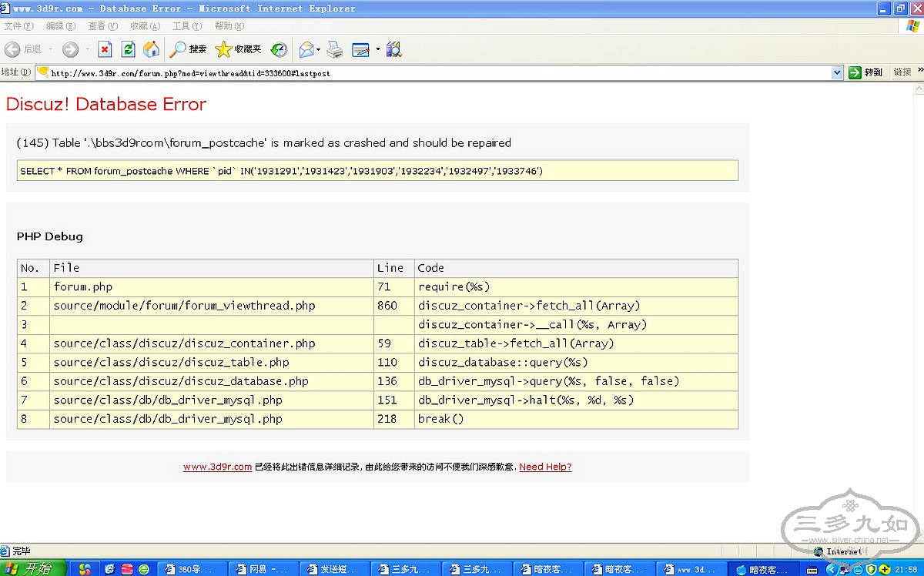This screenshot has height=576, width=924.
Task: Open the 收藏夹 favorites star button
Action: tap(238, 49)
